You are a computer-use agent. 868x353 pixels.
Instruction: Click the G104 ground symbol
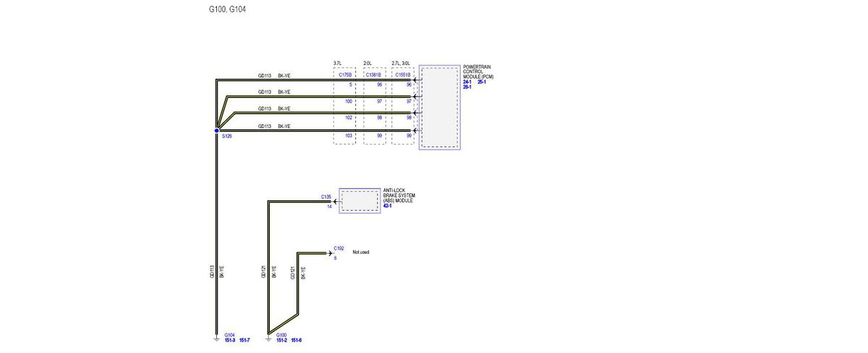216,339
